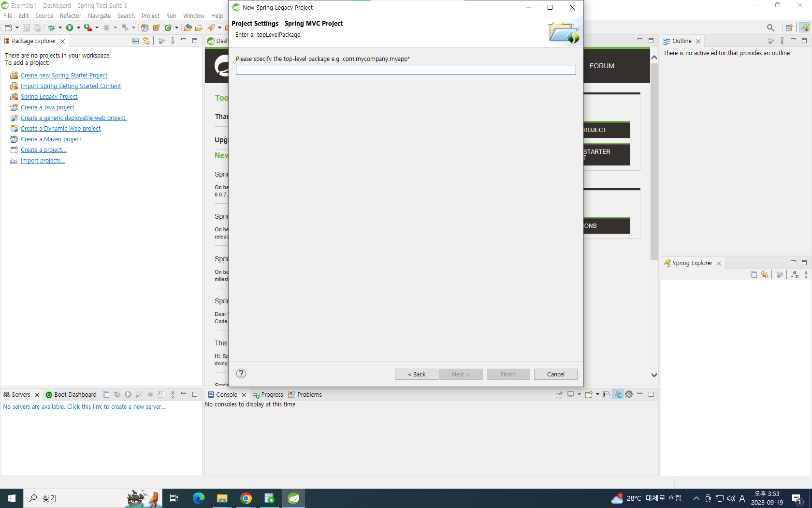Viewport: 812px width, 508px height.
Task: Open Display Selected Console dropdown arrow
Action: pyautogui.click(x=579, y=394)
